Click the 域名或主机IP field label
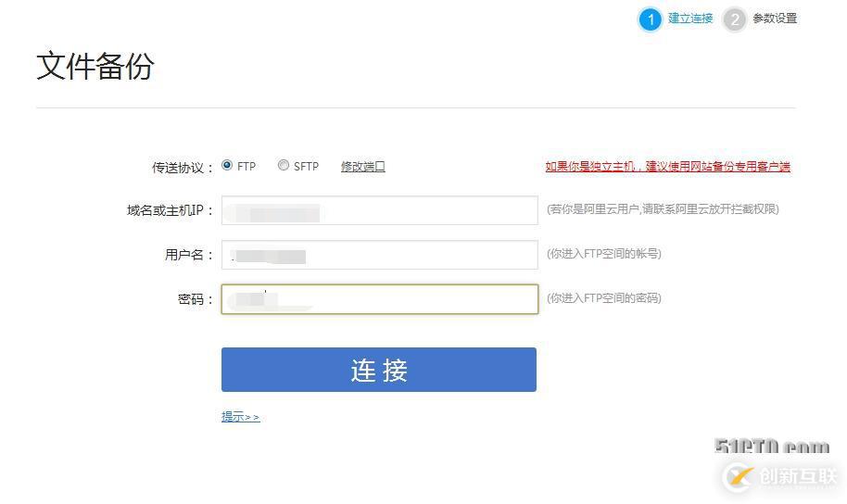847x504 pixels. (x=170, y=210)
